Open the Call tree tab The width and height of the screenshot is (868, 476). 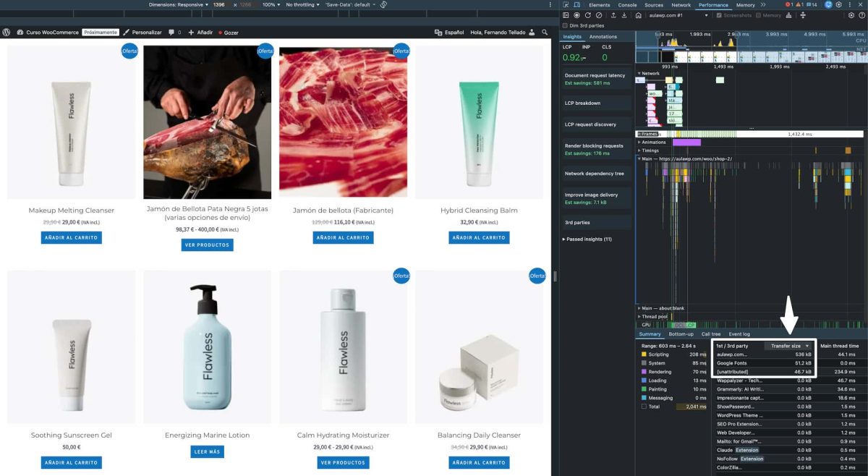711,333
